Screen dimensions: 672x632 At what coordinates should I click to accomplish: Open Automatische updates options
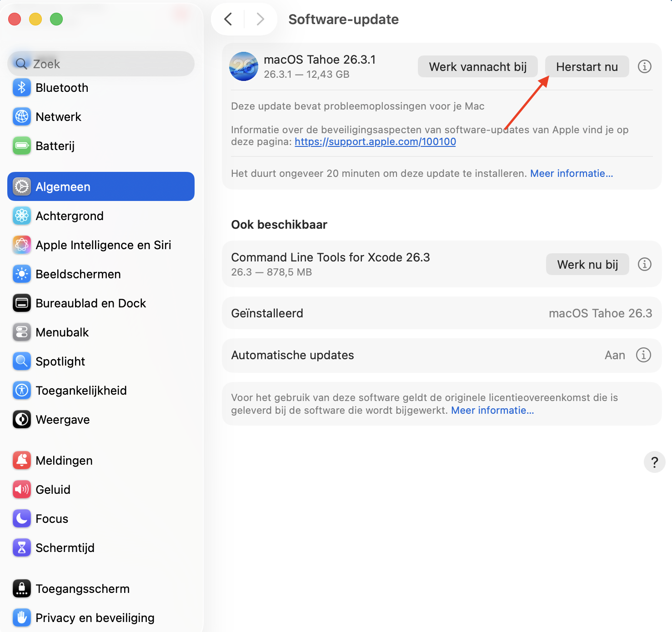(644, 355)
